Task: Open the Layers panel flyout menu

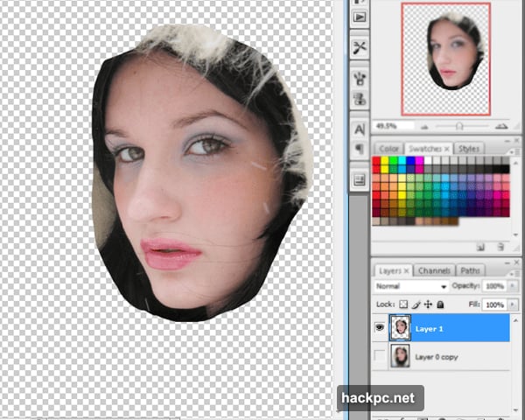Action: point(516,274)
